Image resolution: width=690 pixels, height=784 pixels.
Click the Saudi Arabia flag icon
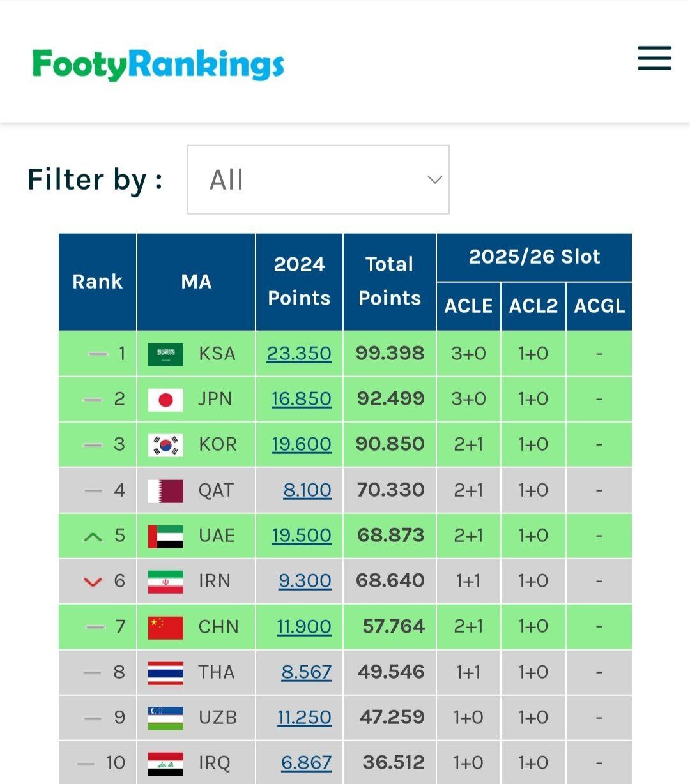pyautogui.click(x=165, y=353)
